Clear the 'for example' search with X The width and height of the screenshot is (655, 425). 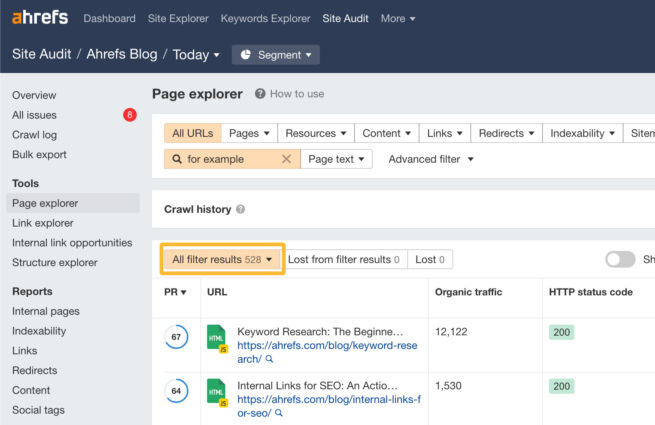pos(286,159)
